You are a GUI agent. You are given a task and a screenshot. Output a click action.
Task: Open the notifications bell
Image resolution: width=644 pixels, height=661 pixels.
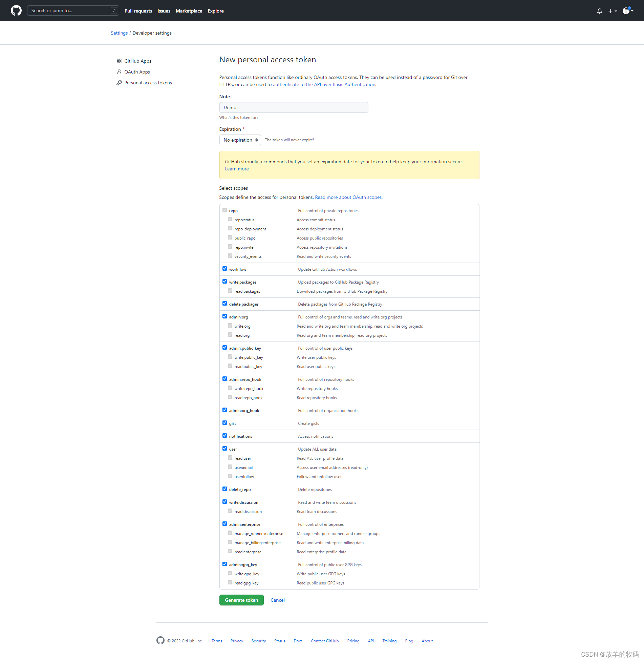[600, 11]
